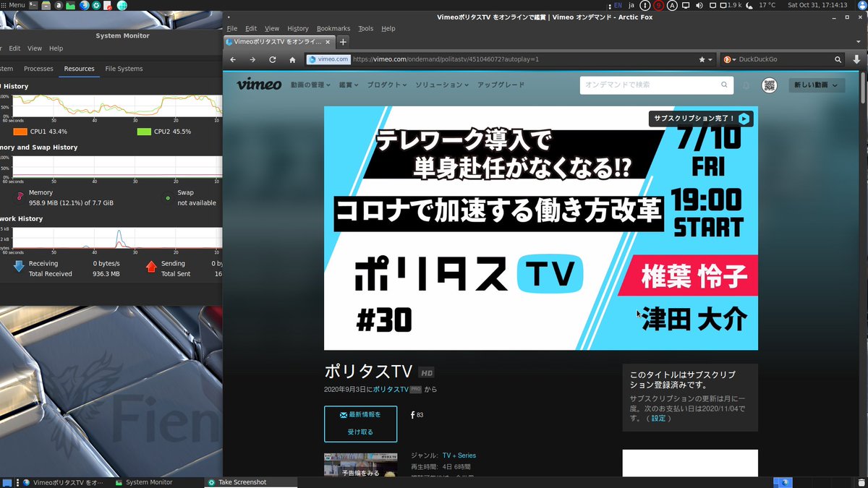This screenshot has height=488, width=868.
Task: Click the search magnifier in browser search box
Action: [838, 59]
